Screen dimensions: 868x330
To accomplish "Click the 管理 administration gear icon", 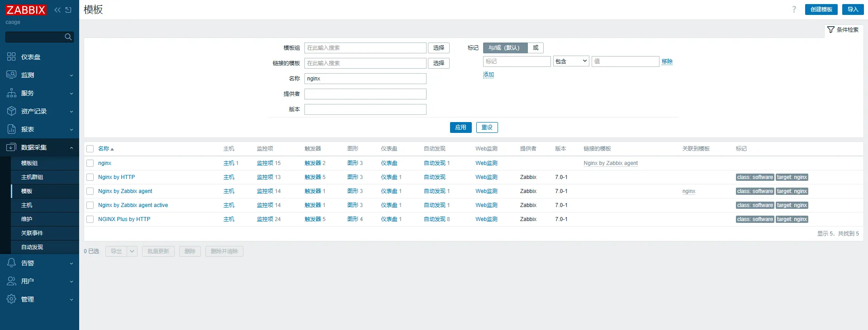I will 11,299.
